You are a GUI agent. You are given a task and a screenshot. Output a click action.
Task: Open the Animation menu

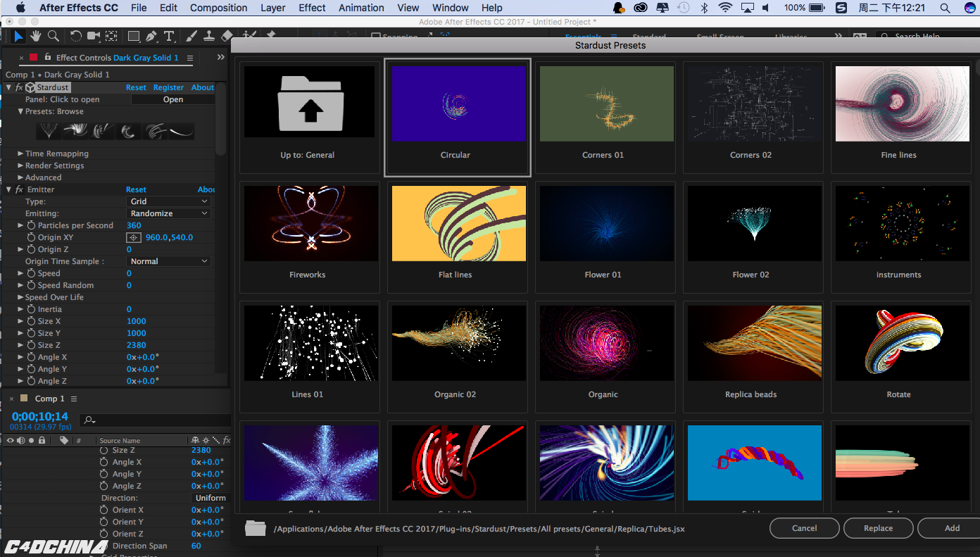(x=362, y=8)
